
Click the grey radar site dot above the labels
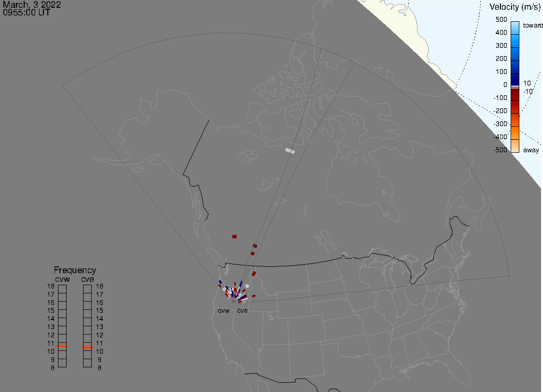click(233, 302)
